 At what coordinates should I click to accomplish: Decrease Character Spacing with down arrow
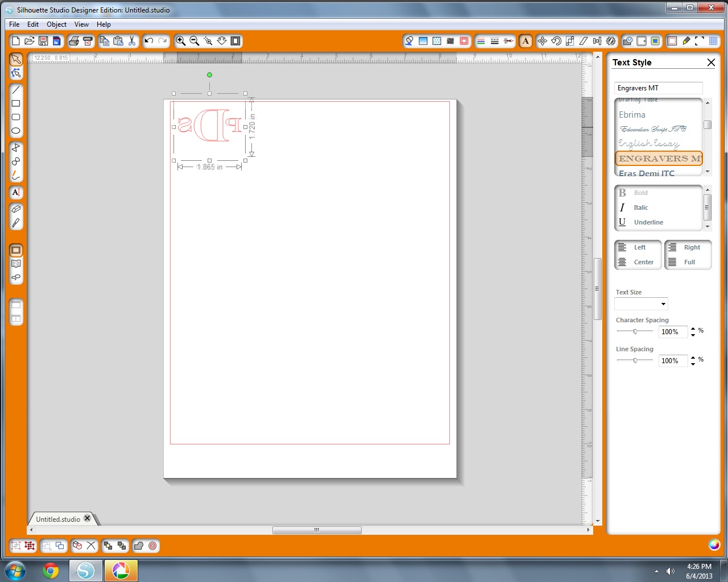pos(693,335)
